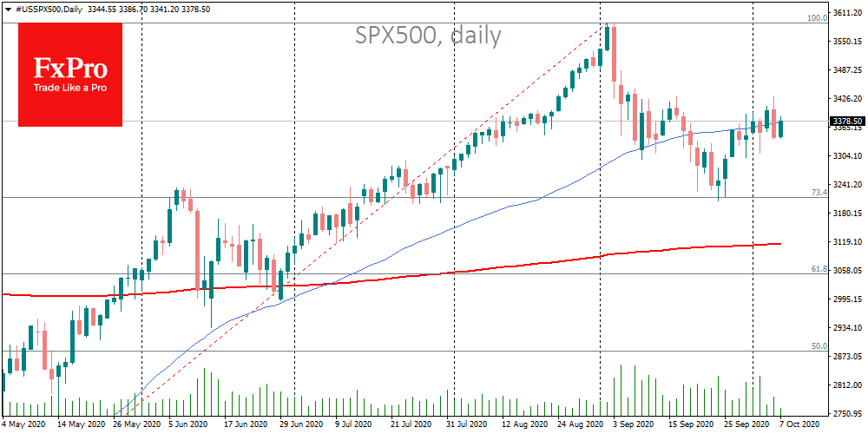Click the 3611.20 price axis label
Screen dimensions: 868x434
(847, 14)
